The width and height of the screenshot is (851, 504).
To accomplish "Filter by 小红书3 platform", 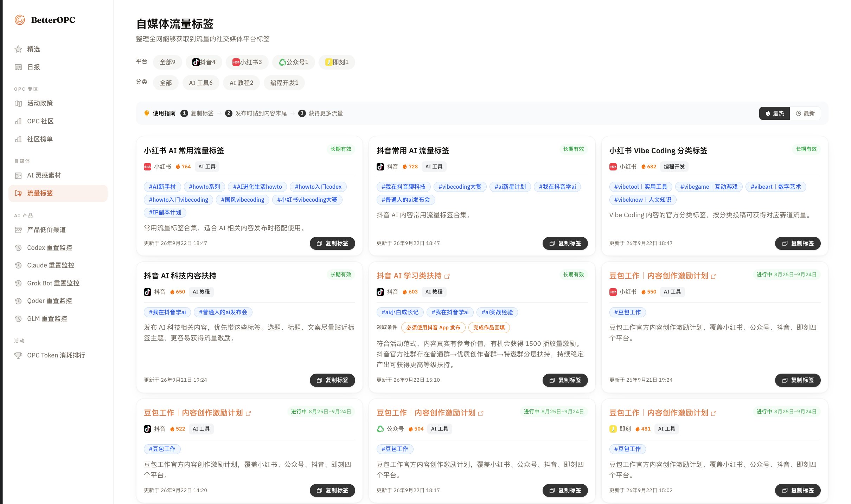I will 247,62.
